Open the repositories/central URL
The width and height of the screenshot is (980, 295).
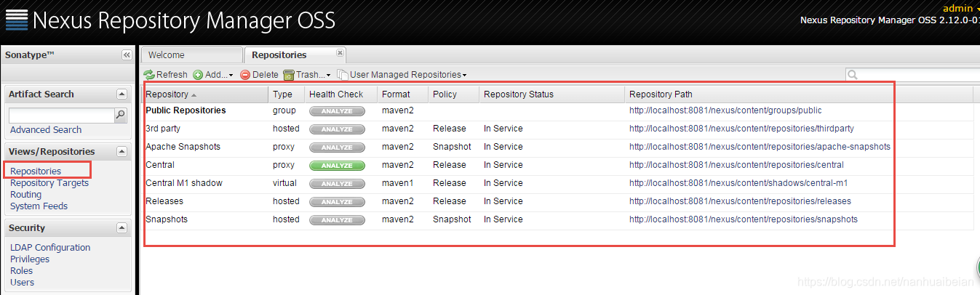(x=736, y=166)
